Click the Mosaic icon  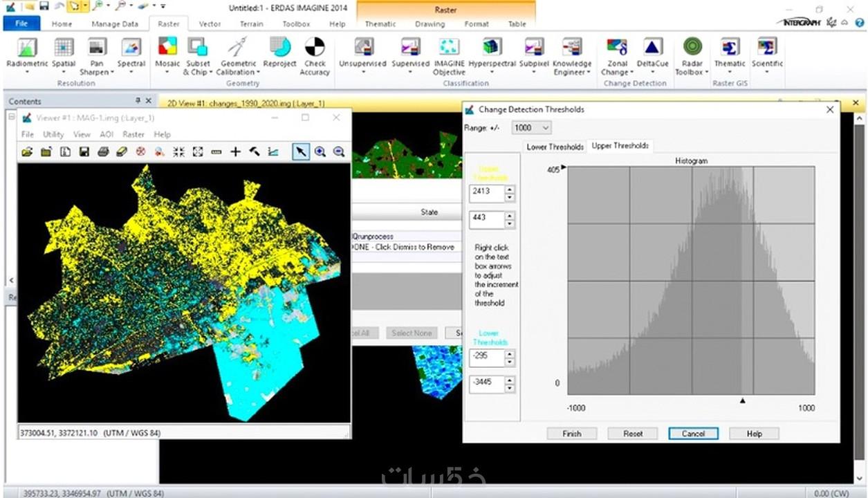[x=167, y=47]
